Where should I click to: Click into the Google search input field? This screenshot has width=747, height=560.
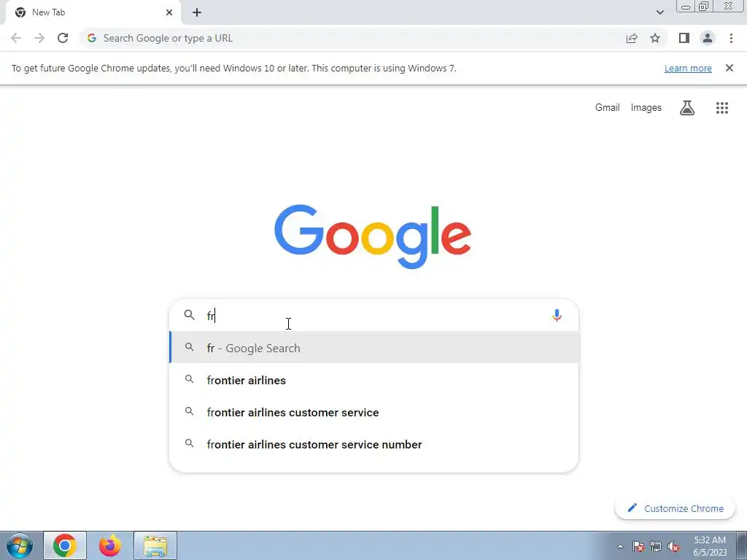pyautogui.click(x=374, y=315)
